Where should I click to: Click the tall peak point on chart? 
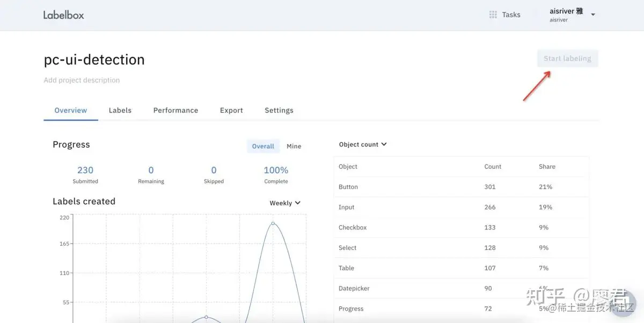(x=273, y=223)
